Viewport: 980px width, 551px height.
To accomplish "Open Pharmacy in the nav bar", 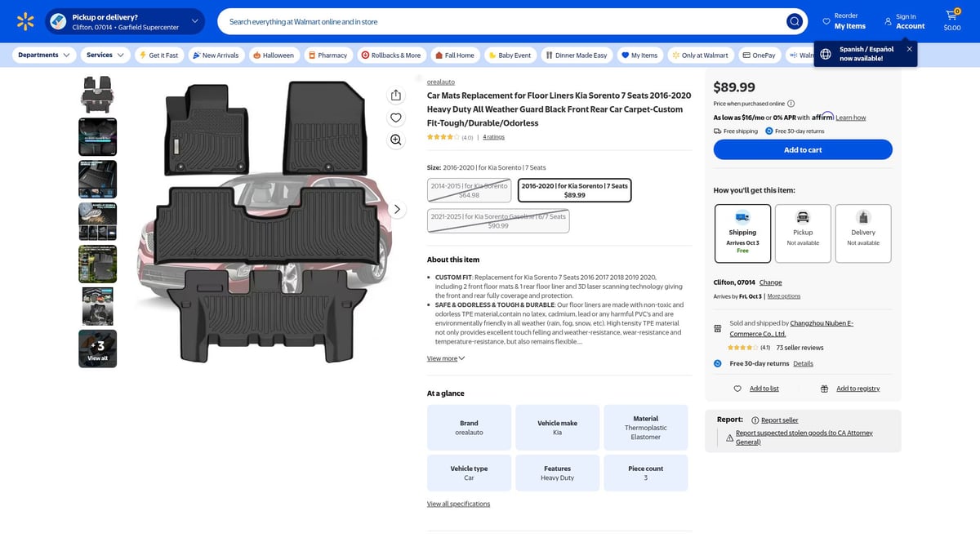I will (x=327, y=56).
